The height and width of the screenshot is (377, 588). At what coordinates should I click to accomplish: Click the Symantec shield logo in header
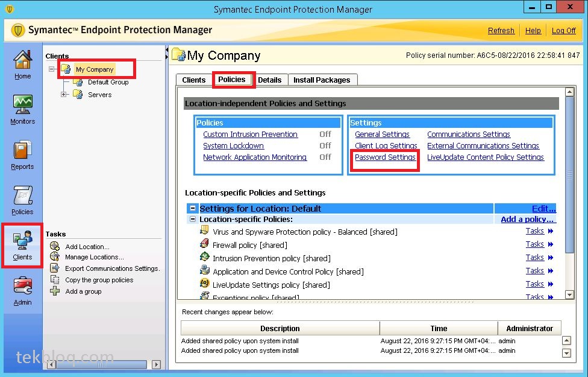[18, 30]
